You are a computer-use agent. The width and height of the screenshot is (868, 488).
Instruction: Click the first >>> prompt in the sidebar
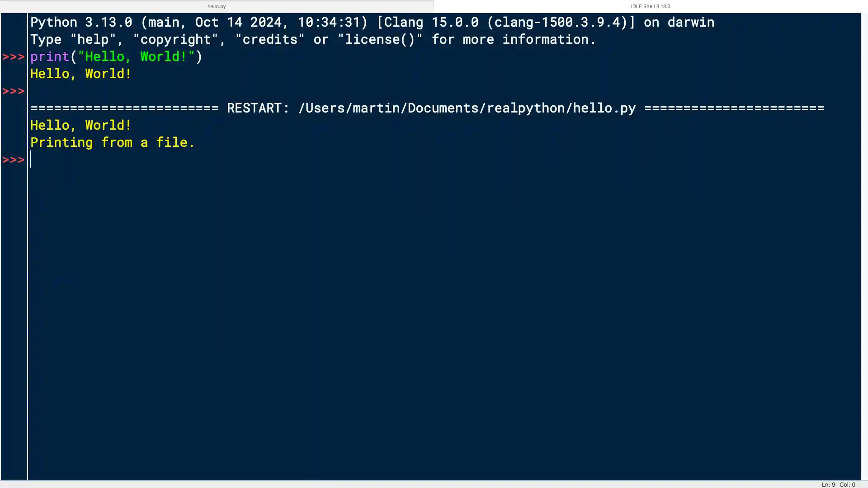14,56
